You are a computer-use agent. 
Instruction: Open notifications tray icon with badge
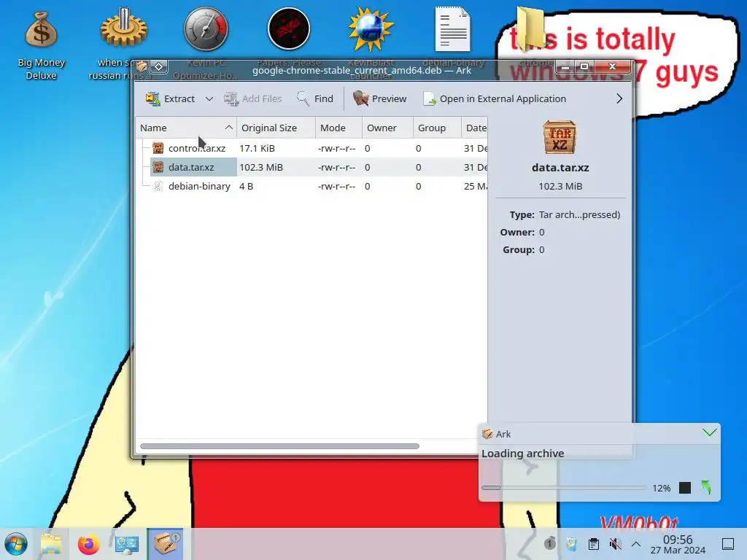550,543
